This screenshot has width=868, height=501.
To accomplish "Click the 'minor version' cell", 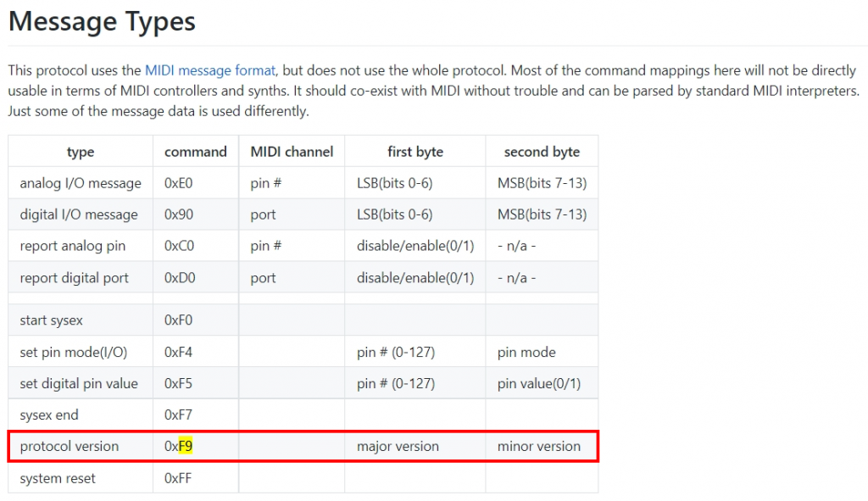I will pos(539,446).
